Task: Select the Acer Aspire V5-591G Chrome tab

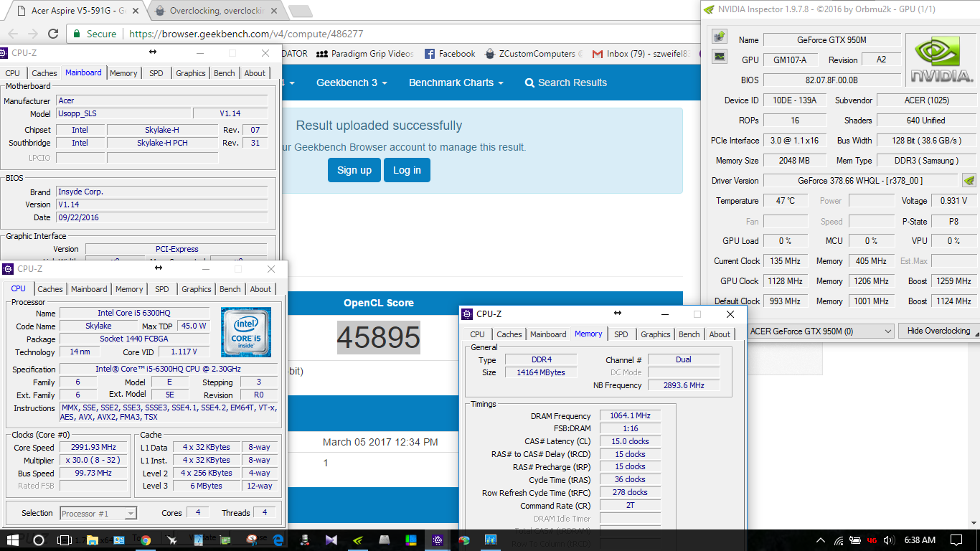Action: (x=79, y=11)
